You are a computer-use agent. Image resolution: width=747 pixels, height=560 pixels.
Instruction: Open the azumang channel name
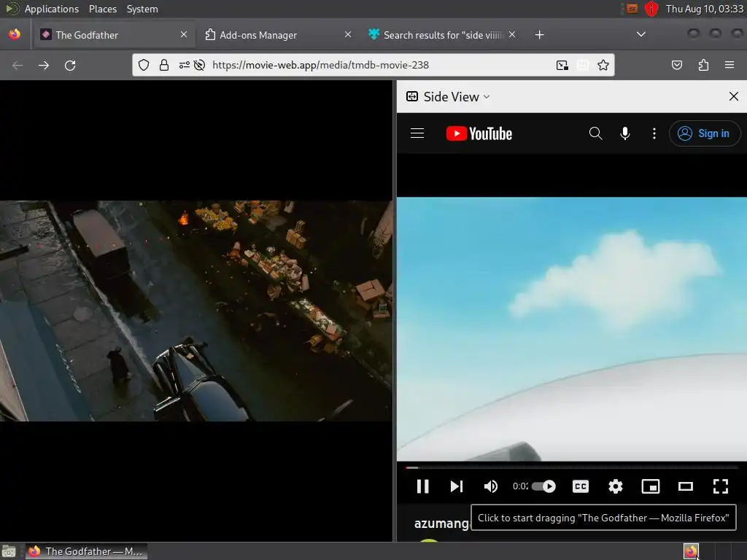[x=441, y=524]
